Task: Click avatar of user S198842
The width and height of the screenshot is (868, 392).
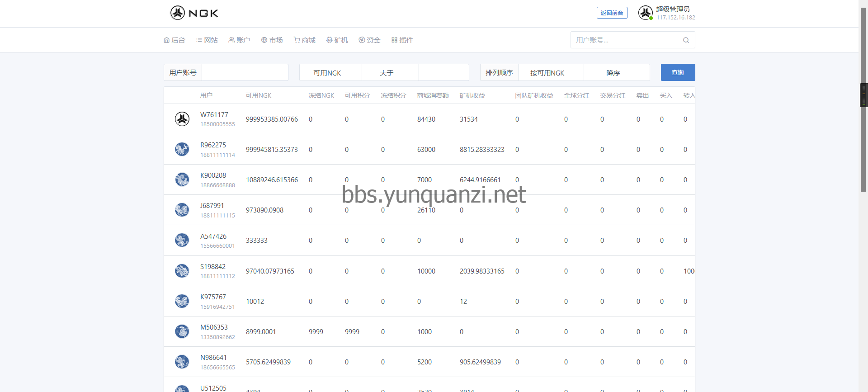Action: point(182,271)
